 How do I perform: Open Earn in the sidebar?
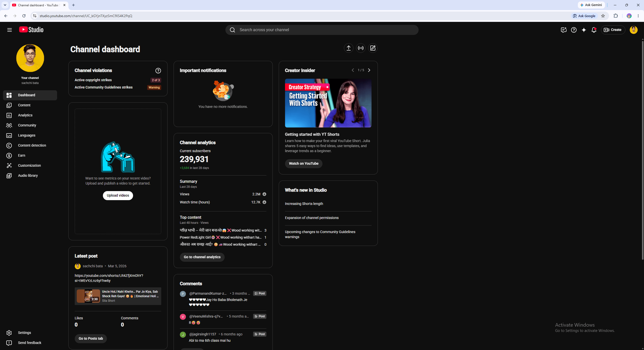(x=30, y=156)
